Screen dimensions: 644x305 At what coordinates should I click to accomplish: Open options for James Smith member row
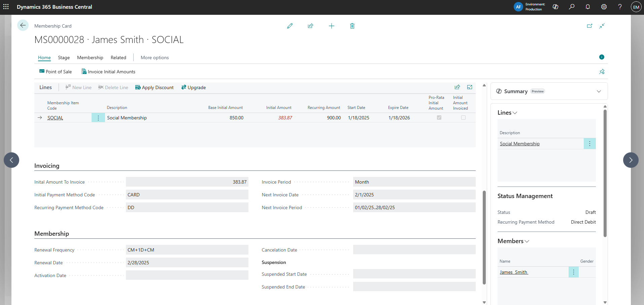pyautogui.click(x=574, y=272)
